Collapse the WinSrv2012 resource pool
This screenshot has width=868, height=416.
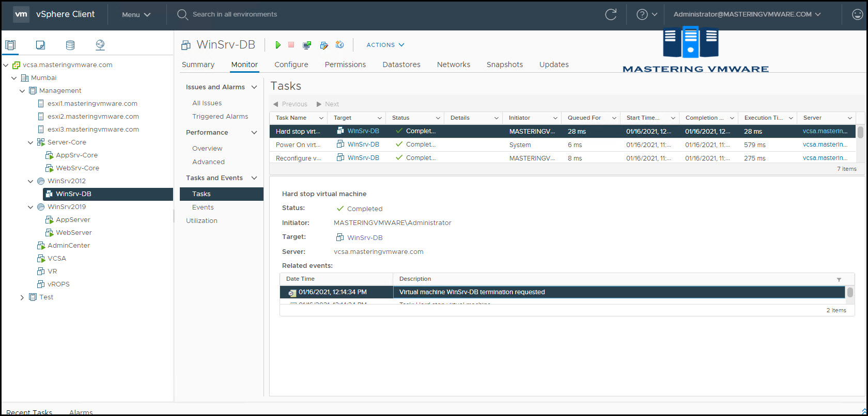coord(31,181)
